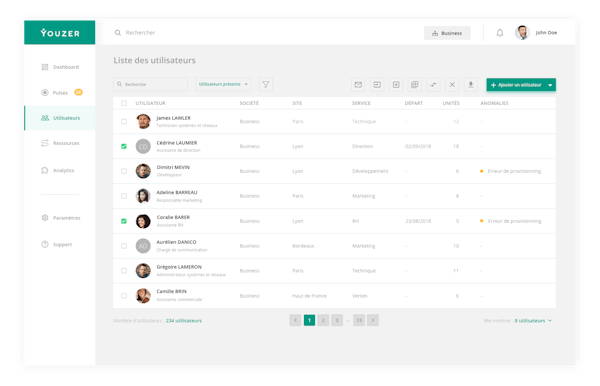This screenshot has height=386, width=600.
Task: Click the duplicate-plus toolbar icon
Action: (x=414, y=85)
